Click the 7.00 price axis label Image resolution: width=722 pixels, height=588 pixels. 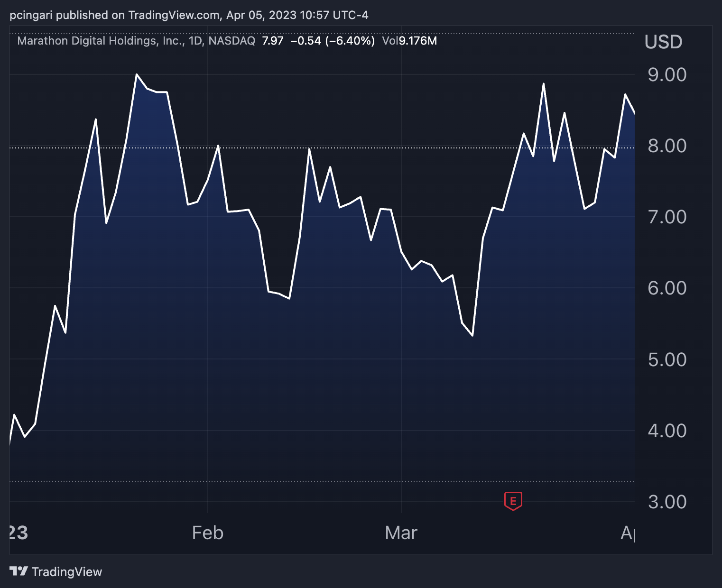tap(667, 217)
